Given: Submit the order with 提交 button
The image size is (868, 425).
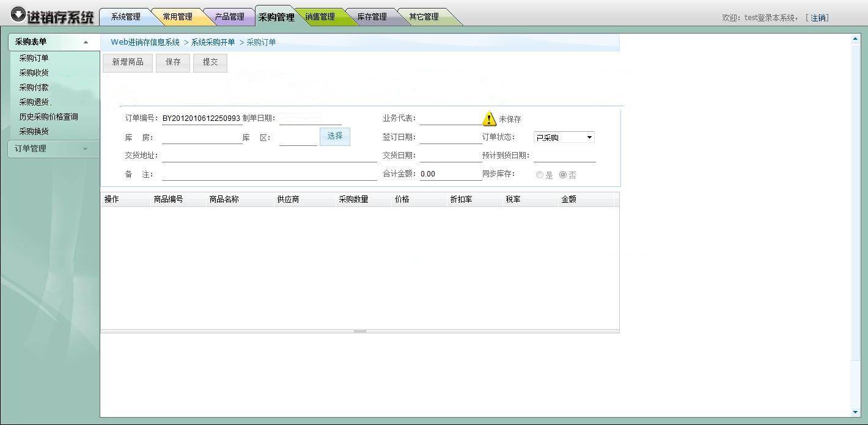Looking at the screenshot, I should coord(210,62).
